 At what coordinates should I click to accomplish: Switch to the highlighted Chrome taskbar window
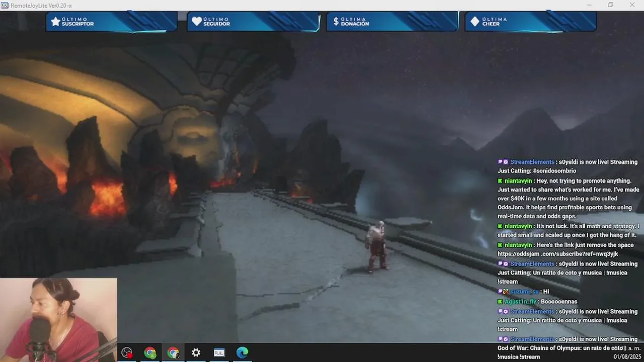[173, 352]
